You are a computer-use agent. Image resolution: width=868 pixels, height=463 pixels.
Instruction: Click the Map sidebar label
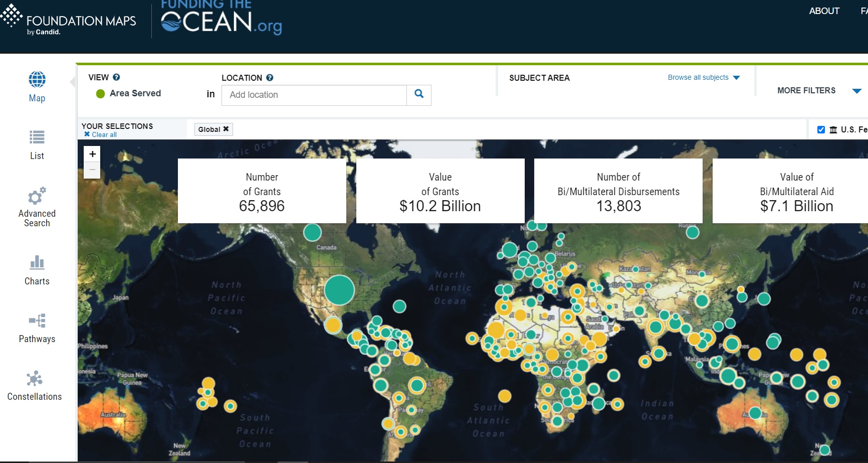[x=37, y=98]
